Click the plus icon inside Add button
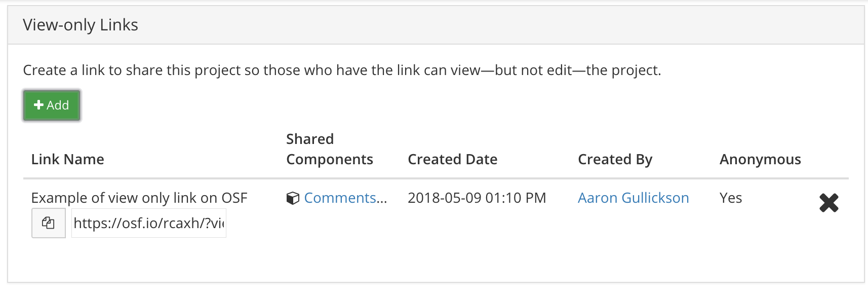Screen dimensions: 868x293 (x=38, y=105)
